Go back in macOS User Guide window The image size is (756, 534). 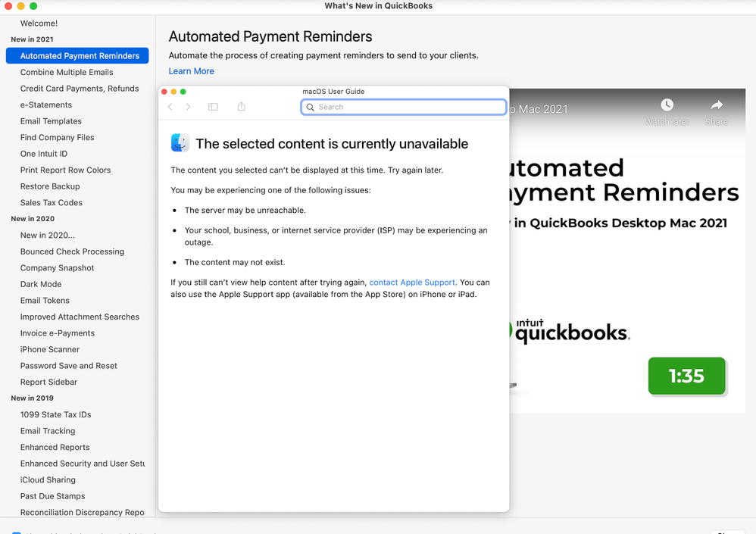[x=170, y=107]
